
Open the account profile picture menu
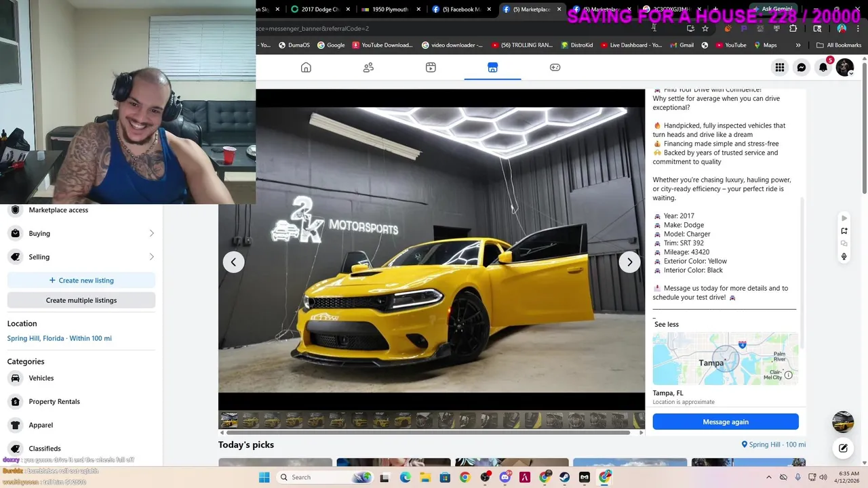coord(845,67)
